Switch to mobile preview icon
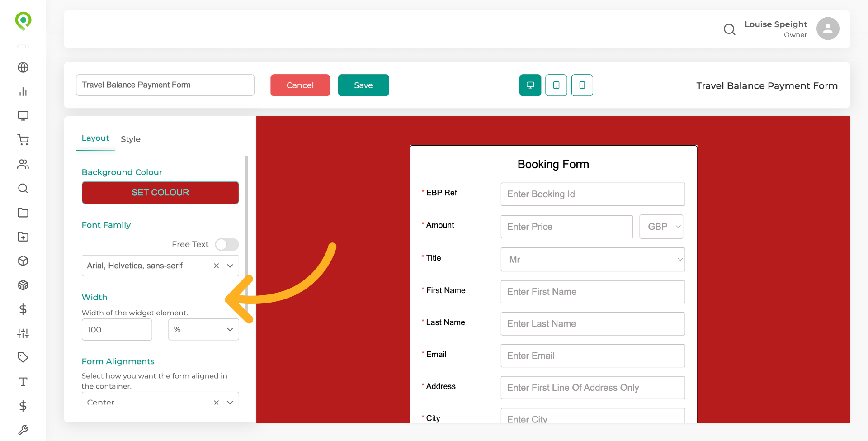 click(582, 85)
